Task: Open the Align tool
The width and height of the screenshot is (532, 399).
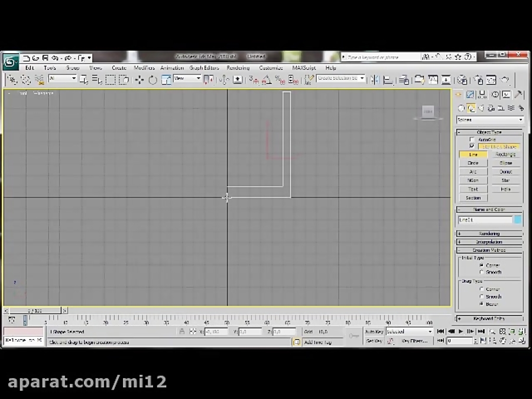Action: pos(387,79)
